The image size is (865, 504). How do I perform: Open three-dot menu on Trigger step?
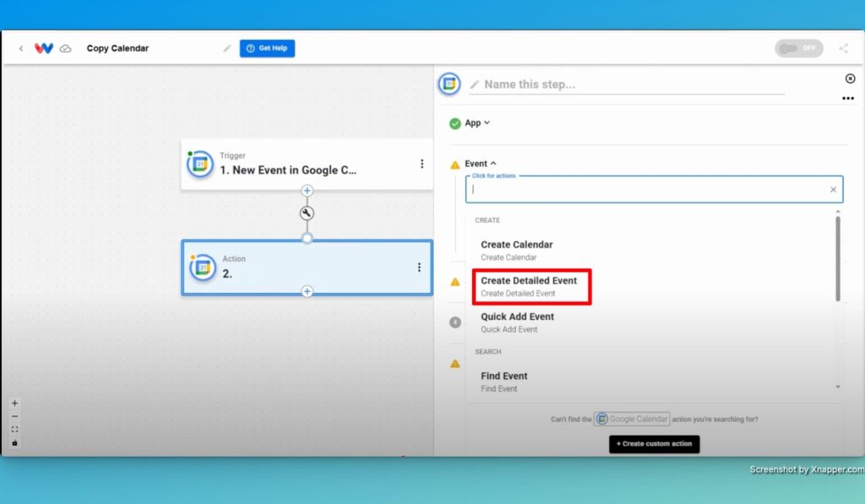pos(422,164)
